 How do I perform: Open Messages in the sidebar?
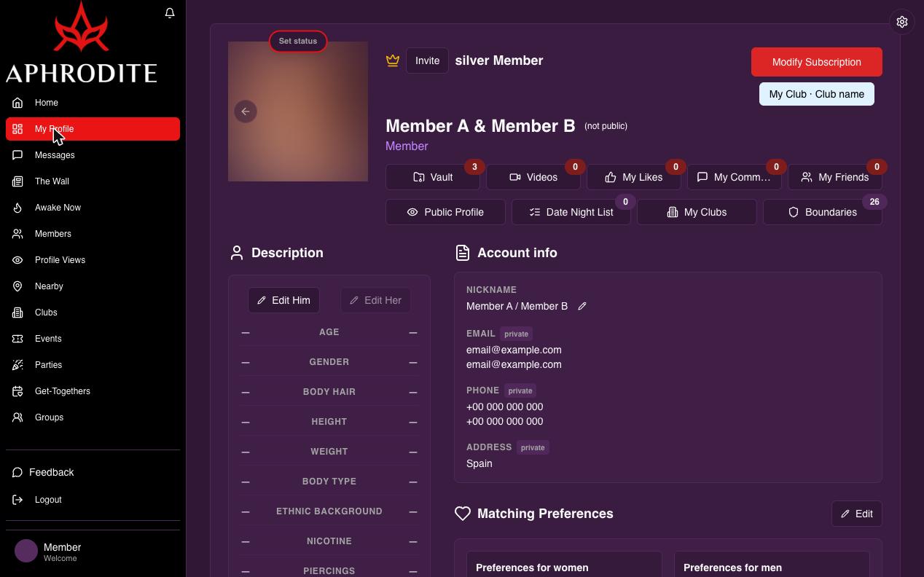coord(93,155)
